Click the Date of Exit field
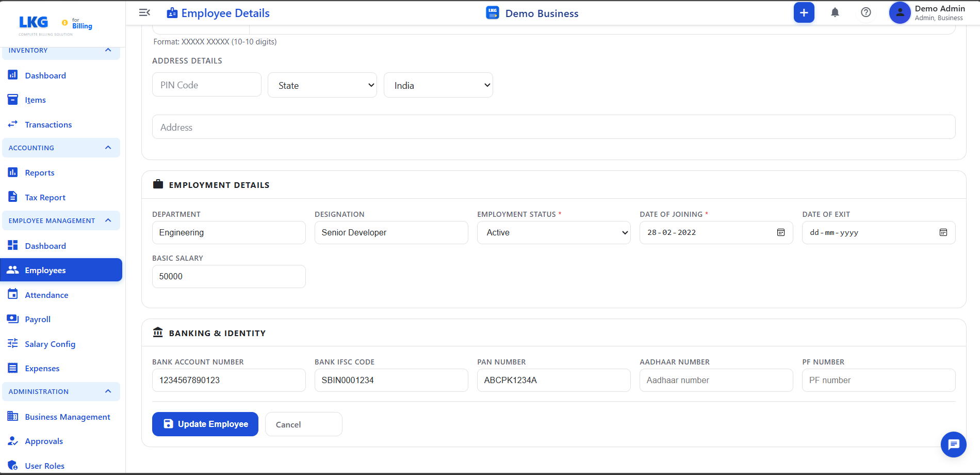The image size is (980, 475). click(879, 232)
